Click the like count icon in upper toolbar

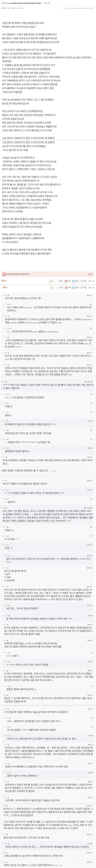[x=51, y=281]
